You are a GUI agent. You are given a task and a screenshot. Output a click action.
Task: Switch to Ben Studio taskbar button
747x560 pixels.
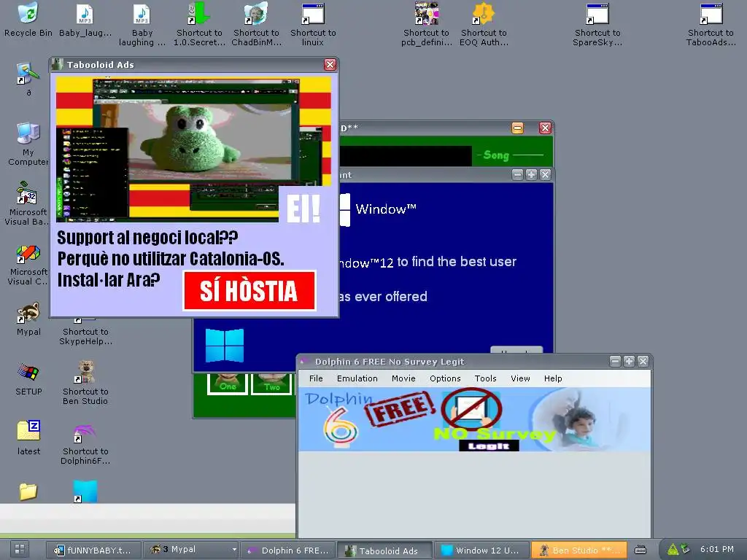(x=578, y=550)
